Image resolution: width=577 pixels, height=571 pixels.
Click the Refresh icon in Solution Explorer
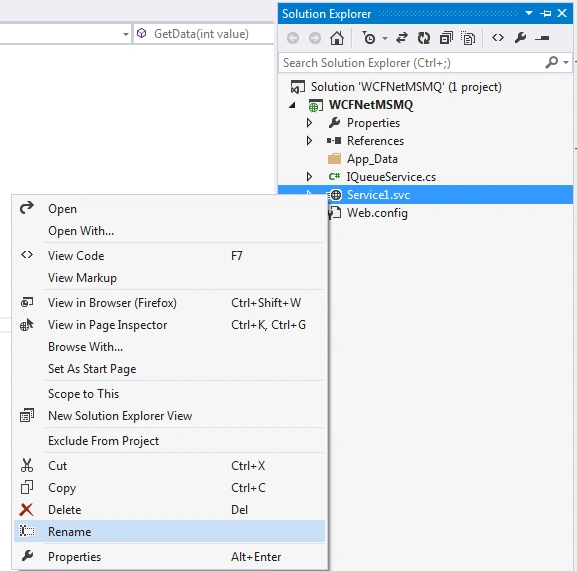pyautogui.click(x=424, y=38)
